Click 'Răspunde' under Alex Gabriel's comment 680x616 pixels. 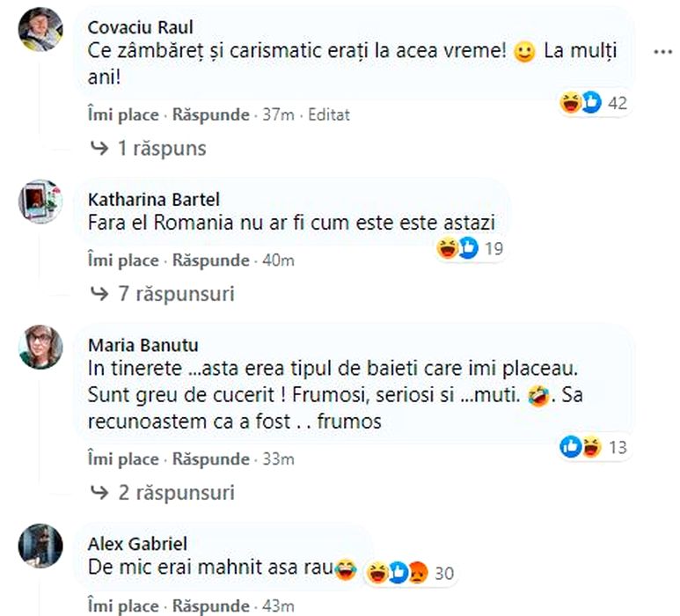click(211, 606)
